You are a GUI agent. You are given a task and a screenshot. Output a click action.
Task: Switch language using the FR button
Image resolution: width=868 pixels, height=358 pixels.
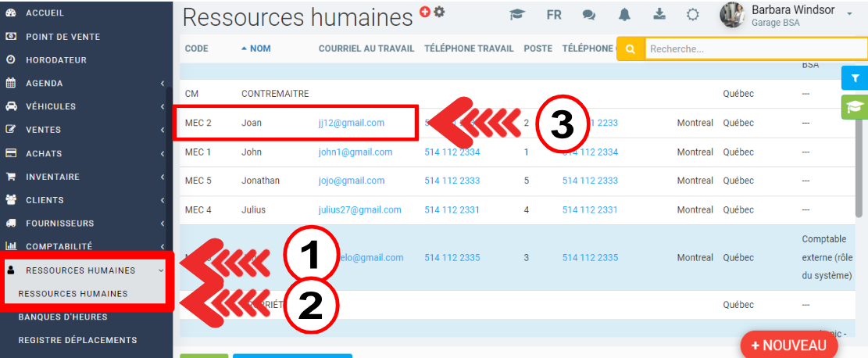[x=554, y=15]
